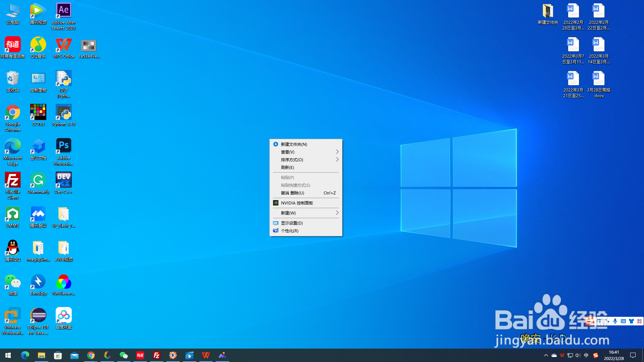Select 显示设置(D) menu entry
The height and width of the screenshot is (362, 644).
(x=292, y=223)
